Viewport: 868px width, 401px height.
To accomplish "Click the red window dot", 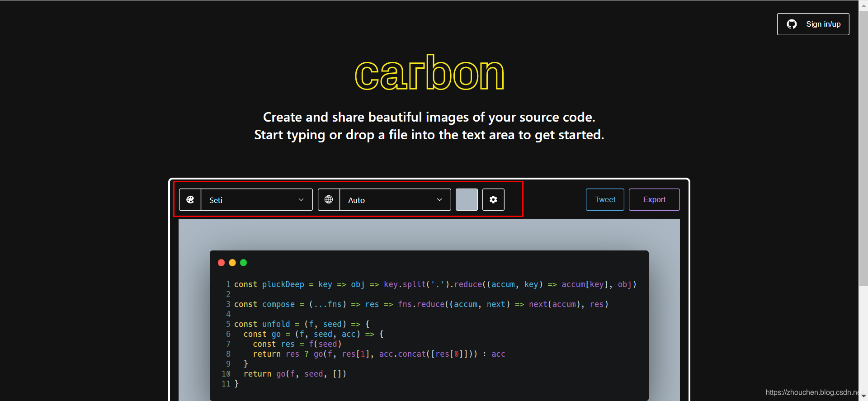I will coord(222,263).
